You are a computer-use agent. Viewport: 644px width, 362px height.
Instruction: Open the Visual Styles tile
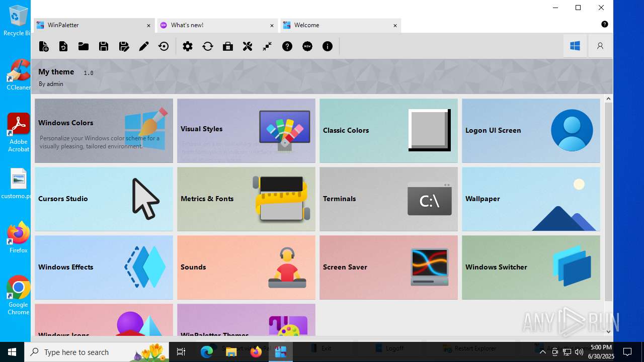[246, 131]
